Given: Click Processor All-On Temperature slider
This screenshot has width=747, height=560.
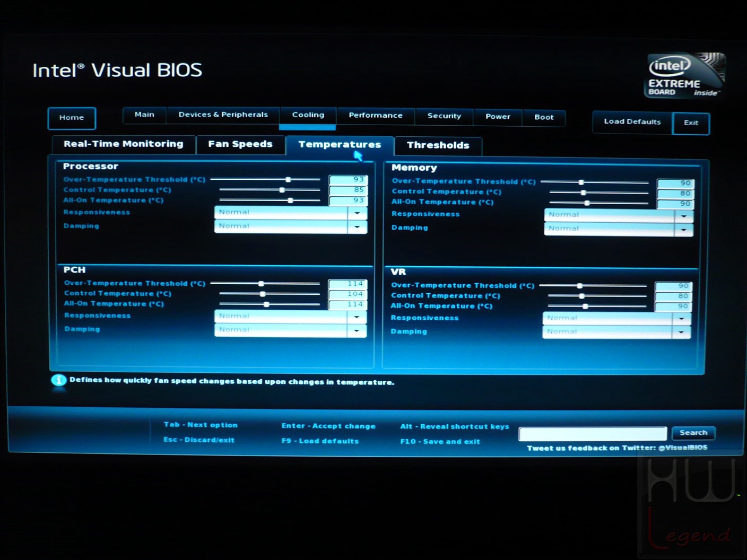Looking at the screenshot, I should pyautogui.click(x=270, y=200).
